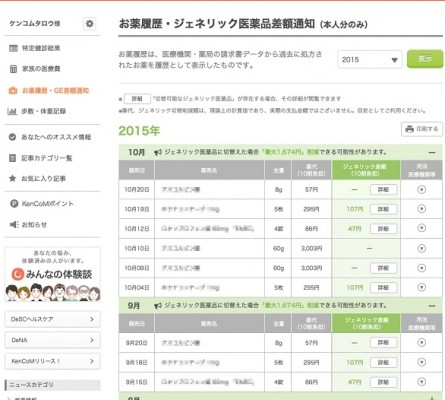Screen dimensions: 445x400
Task: Click 詳細 button in the 10月19日 row
Action: coord(384,209)
